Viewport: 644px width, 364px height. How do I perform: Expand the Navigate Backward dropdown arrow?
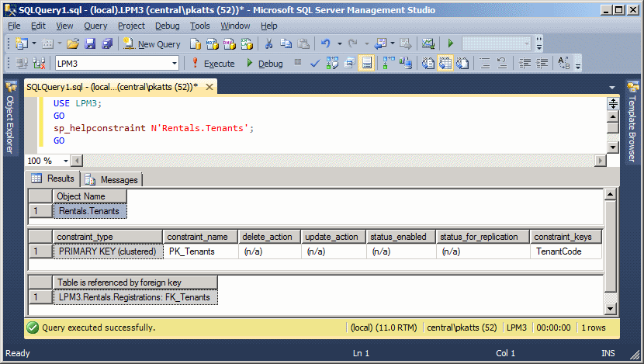coord(393,43)
